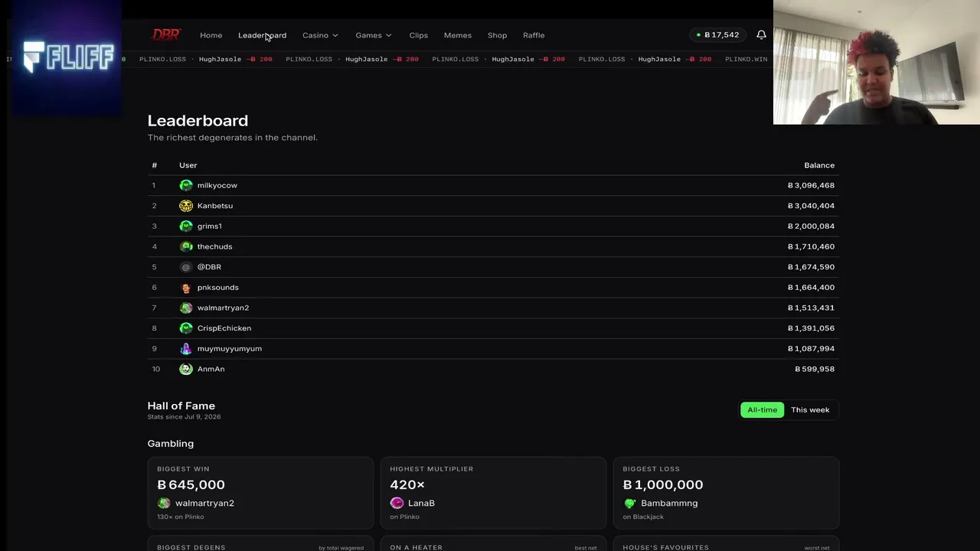Open the @DBR user link

coord(209,267)
